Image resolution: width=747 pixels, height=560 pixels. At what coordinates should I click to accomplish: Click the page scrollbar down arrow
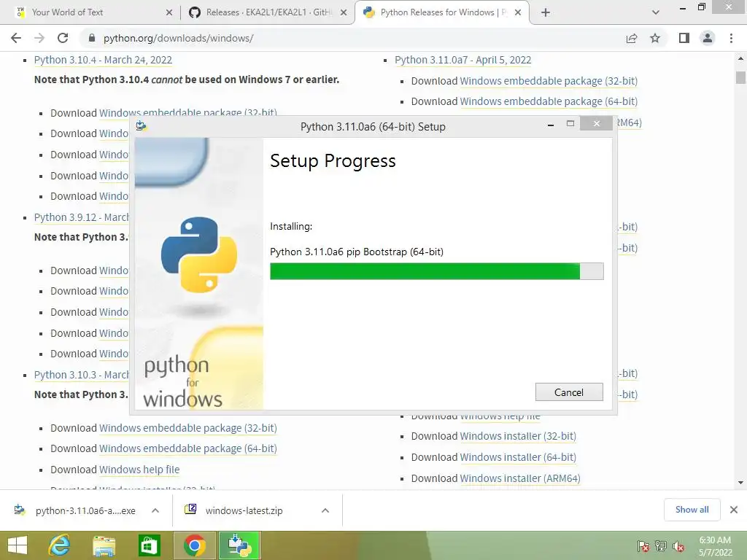740,483
